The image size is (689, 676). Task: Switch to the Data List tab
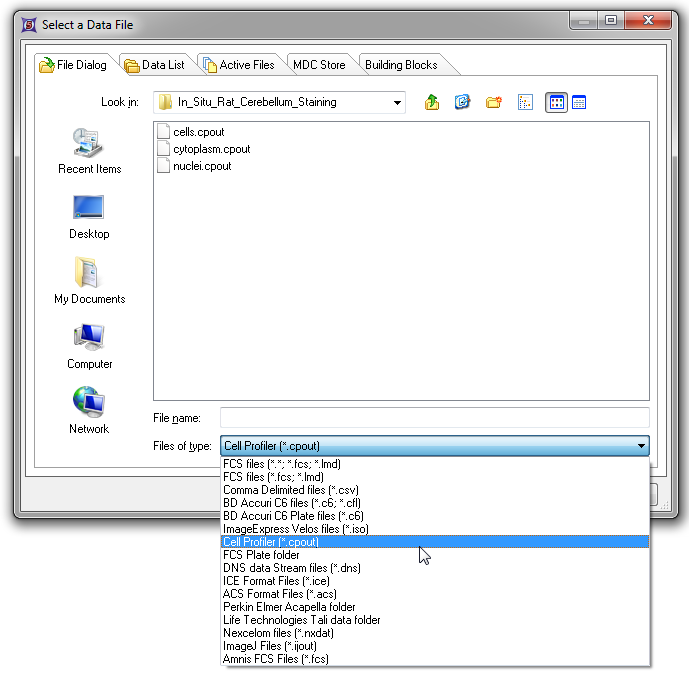click(x=155, y=65)
